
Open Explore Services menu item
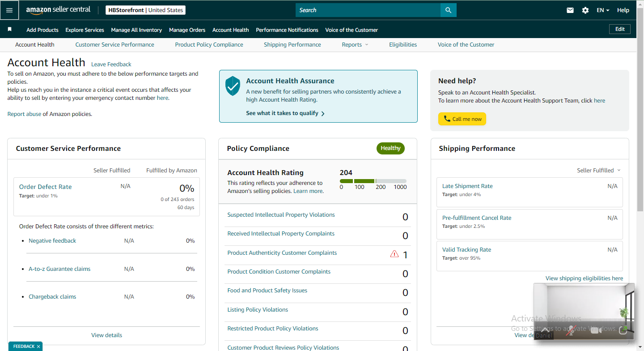[85, 30]
